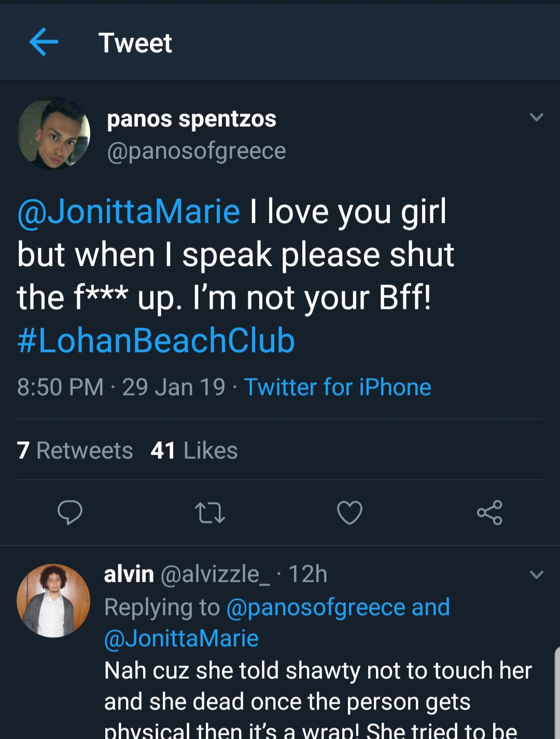Tap alvin's username @alvizzle_
Image resolution: width=560 pixels, height=739 pixels.
click(x=215, y=574)
